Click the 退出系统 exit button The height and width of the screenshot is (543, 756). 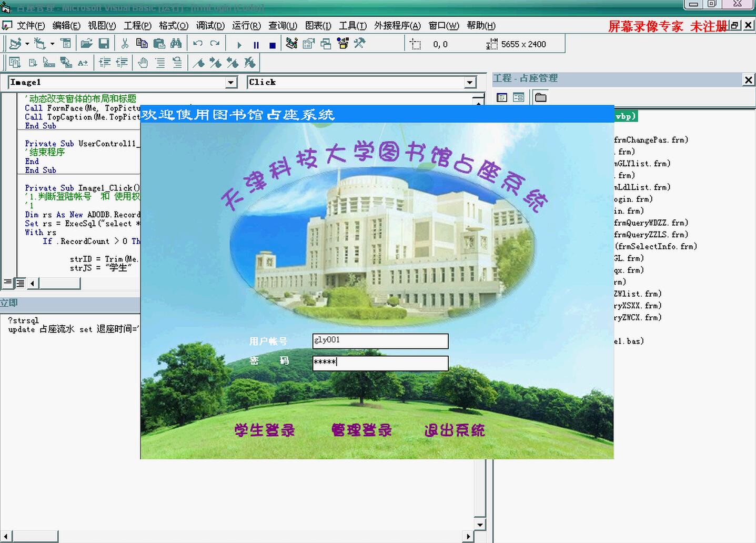tap(455, 430)
